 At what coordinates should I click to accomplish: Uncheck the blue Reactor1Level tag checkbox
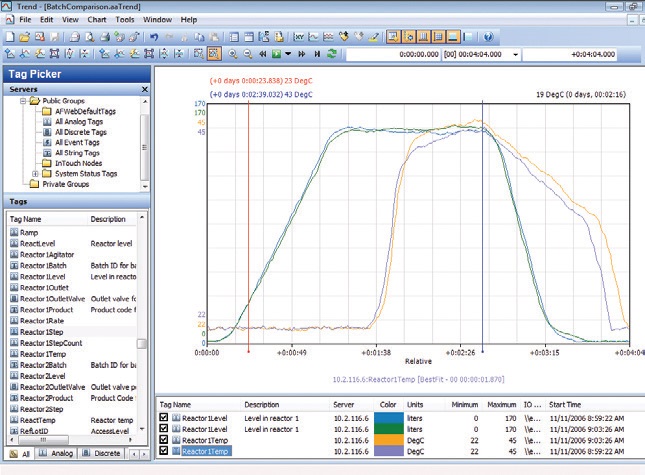[165, 416]
